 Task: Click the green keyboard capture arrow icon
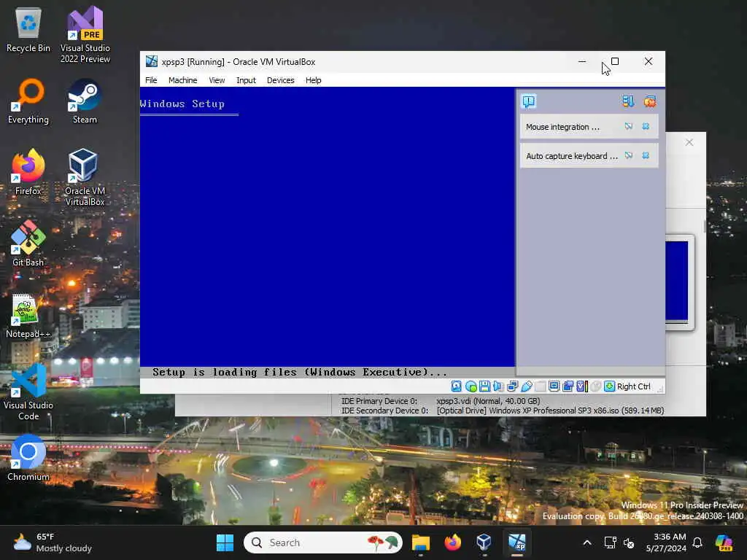point(609,386)
